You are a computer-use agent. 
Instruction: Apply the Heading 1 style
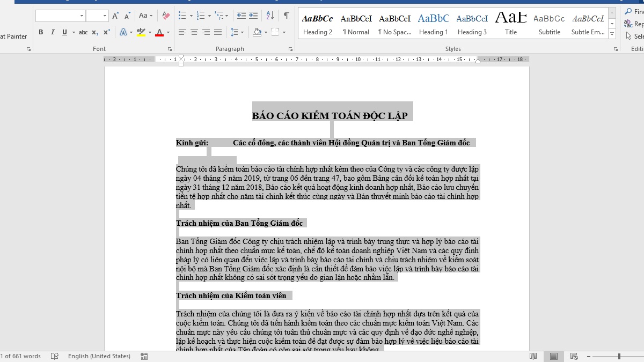tap(433, 23)
